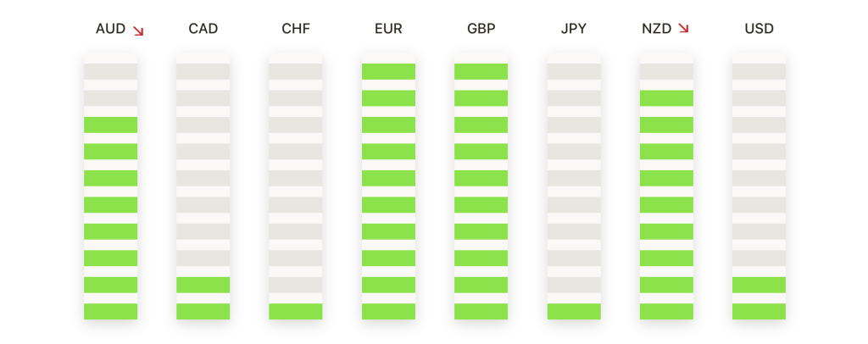Select the single green segment in CHF bar
Viewport: 868px width, 344px height.
[x=296, y=311]
